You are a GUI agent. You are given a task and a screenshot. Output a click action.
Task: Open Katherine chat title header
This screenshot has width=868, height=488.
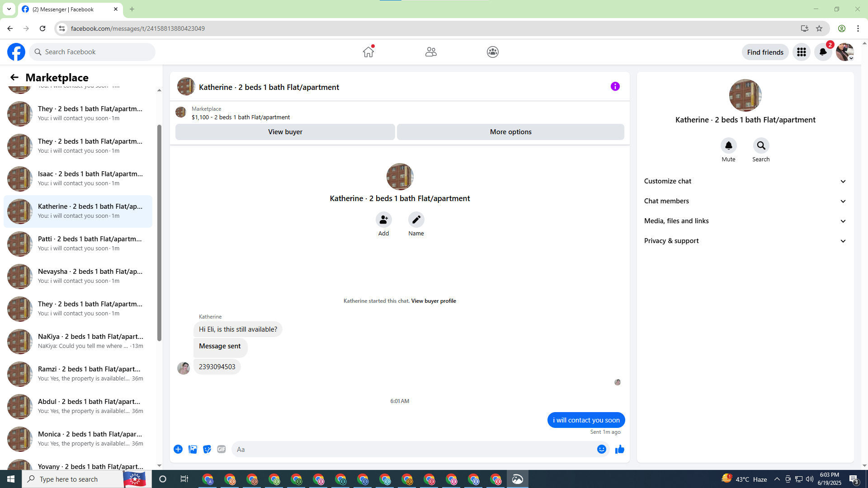click(269, 87)
